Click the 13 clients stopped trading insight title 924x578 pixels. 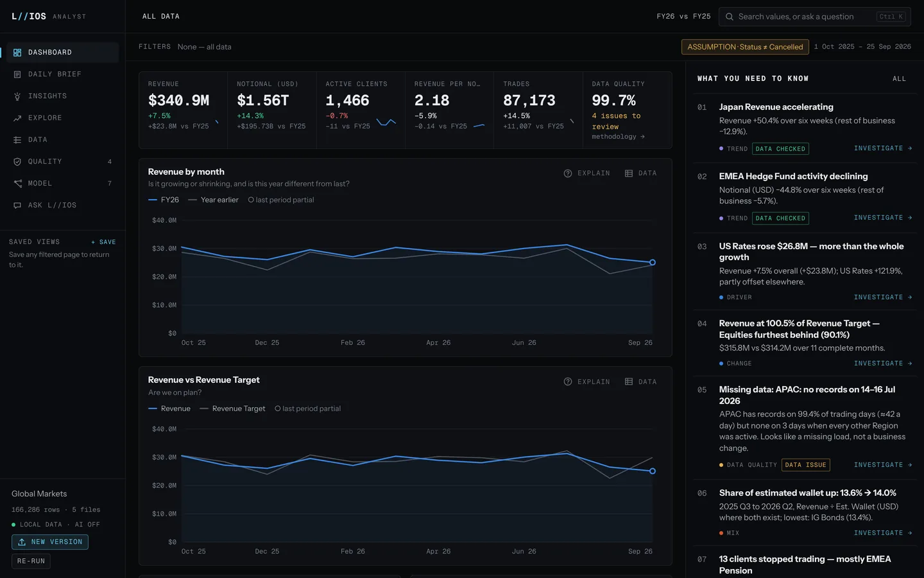pos(805,565)
